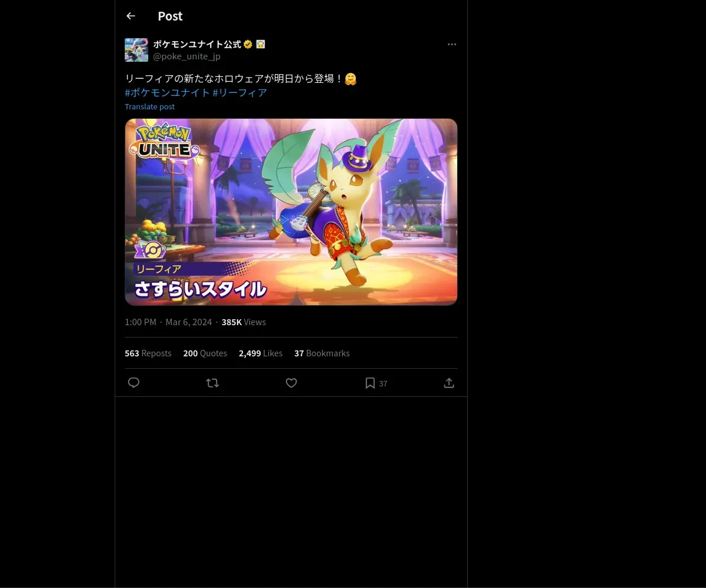Open the three-dot more options menu

[x=452, y=44]
